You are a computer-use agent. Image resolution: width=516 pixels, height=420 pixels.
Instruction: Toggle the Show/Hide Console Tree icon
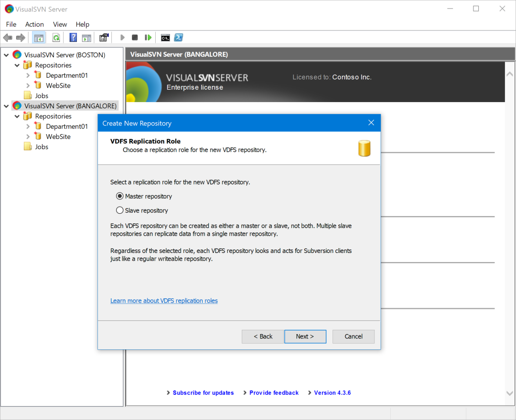(39, 38)
